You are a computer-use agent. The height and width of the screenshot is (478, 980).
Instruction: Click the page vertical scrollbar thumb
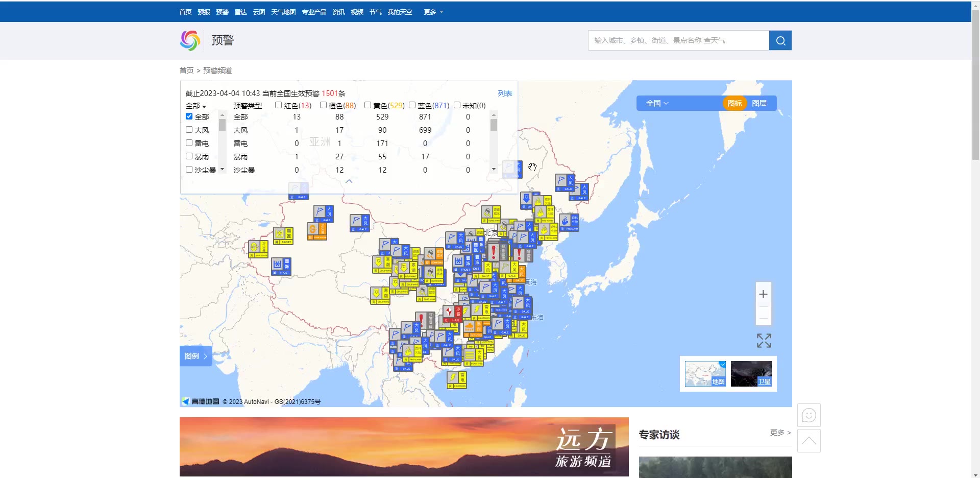click(x=975, y=84)
